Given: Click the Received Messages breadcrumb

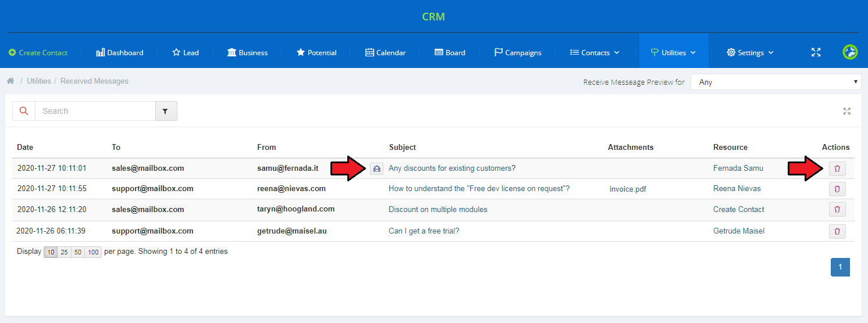Looking at the screenshot, I should click(x=94, y=81).
